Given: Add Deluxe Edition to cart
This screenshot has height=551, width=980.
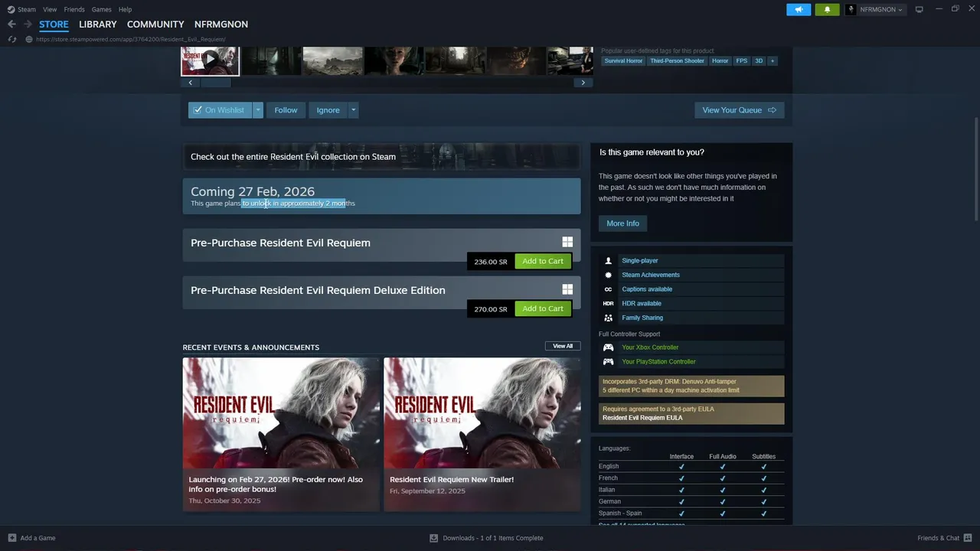Looking at the screenshot, I should tap(543, 308).
